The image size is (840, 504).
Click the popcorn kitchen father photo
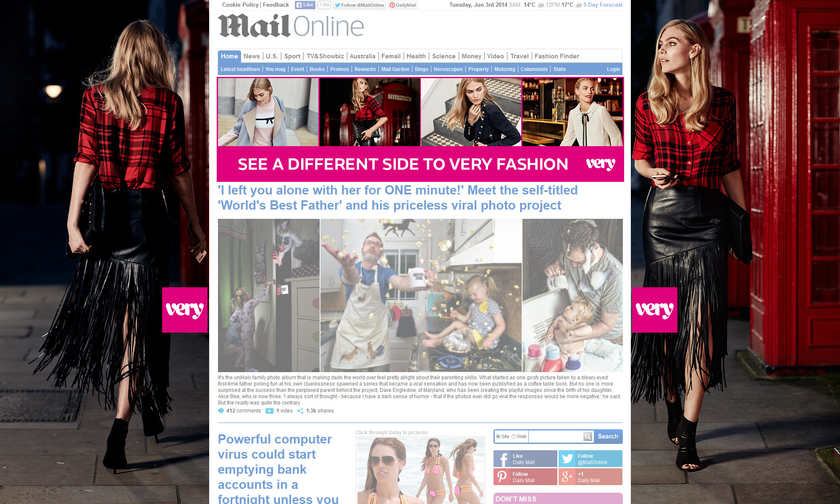tap(421, 295)
